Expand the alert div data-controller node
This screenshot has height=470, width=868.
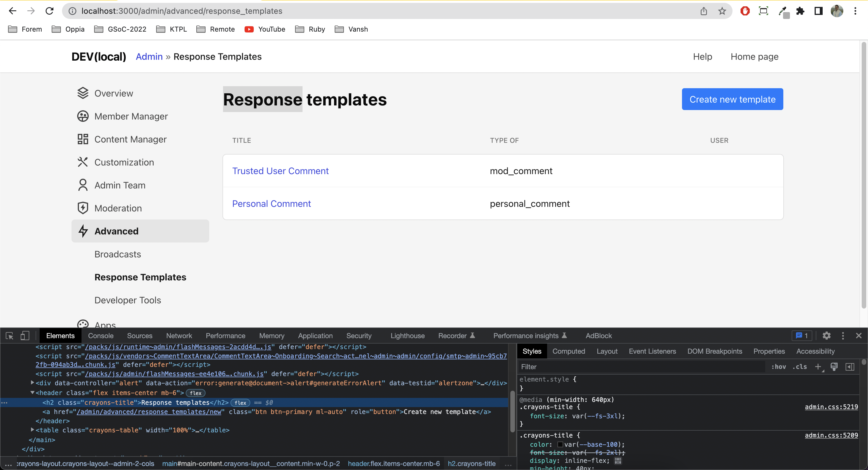tap(32, 382)
